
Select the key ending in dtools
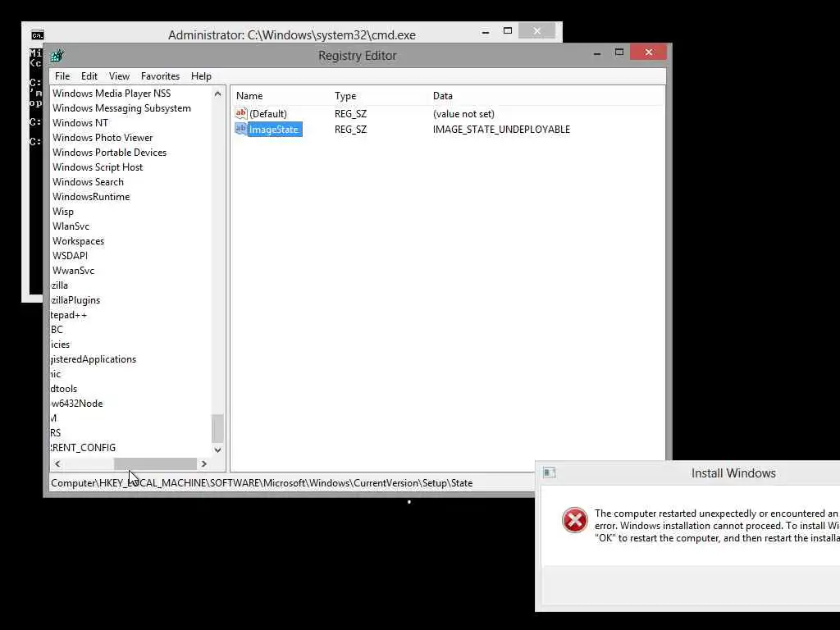64,388
